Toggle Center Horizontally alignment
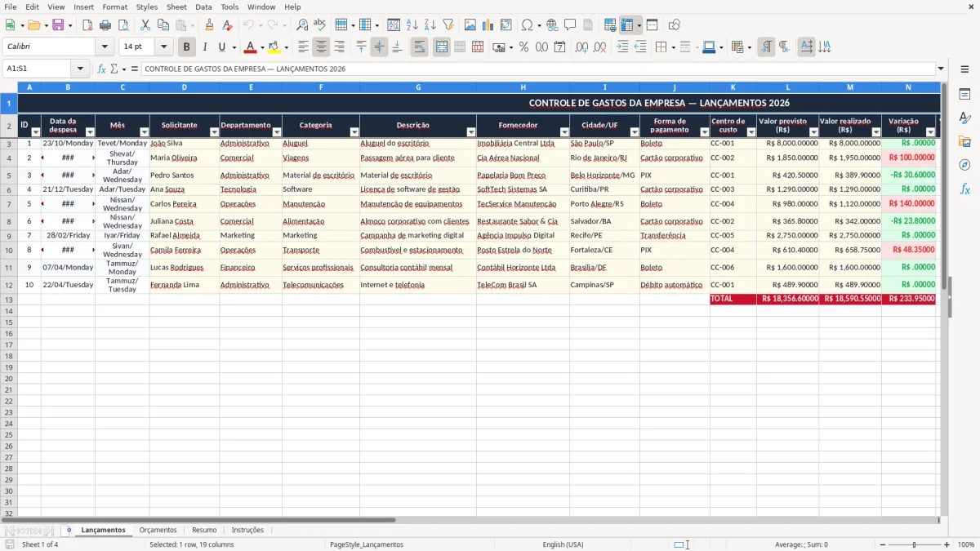Viewport: 980px width, 551px height. click(321, 47)
